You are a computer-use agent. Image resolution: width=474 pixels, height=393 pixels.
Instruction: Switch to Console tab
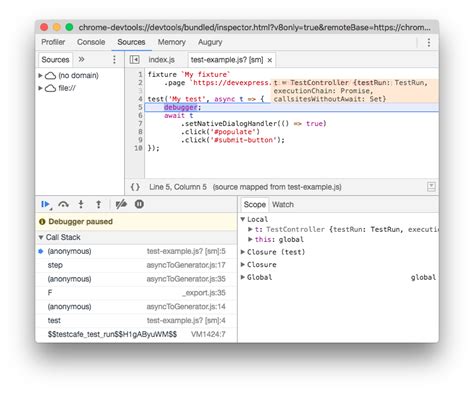(x=91, y=42)
